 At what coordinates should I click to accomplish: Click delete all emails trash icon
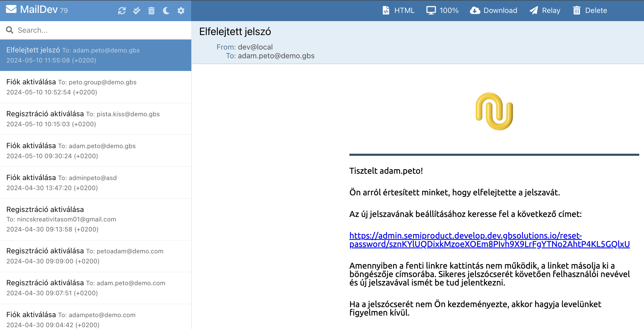point(151,11)
